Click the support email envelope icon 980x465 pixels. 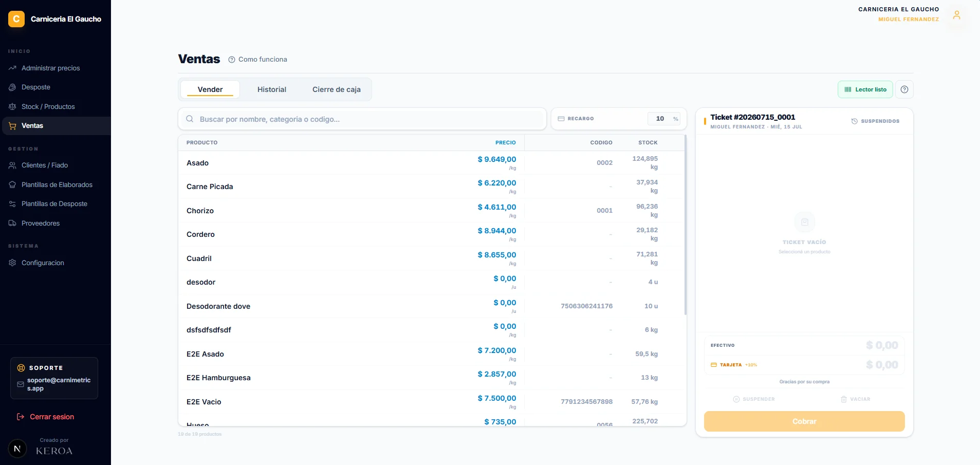coord(21,384)
